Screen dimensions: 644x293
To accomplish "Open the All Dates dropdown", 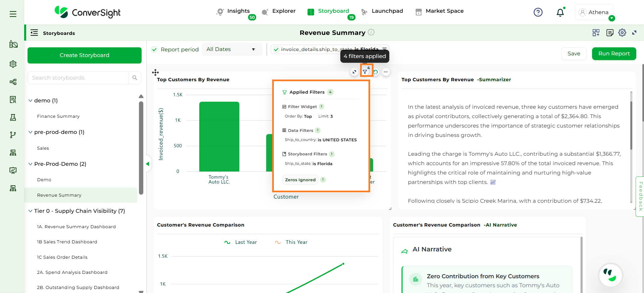I will tap(232, 49).
